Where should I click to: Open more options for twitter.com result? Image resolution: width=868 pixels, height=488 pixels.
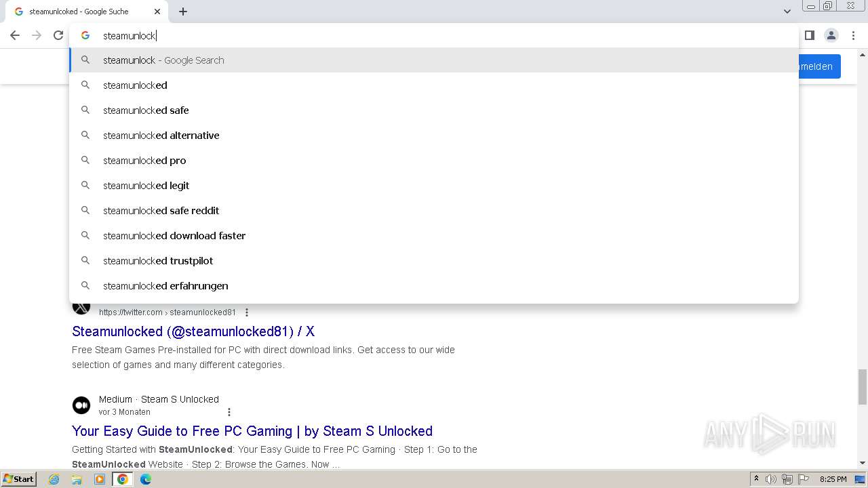(x=247, y=312)
